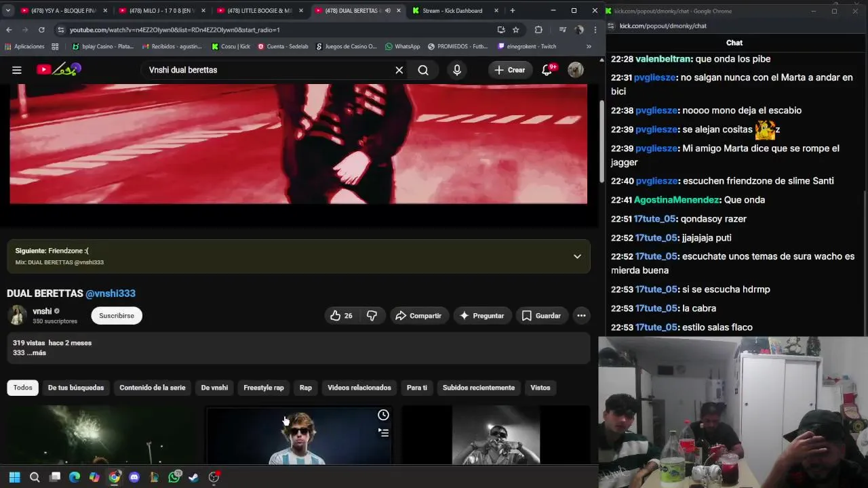Click the fireworks video thumbnail

102,435
